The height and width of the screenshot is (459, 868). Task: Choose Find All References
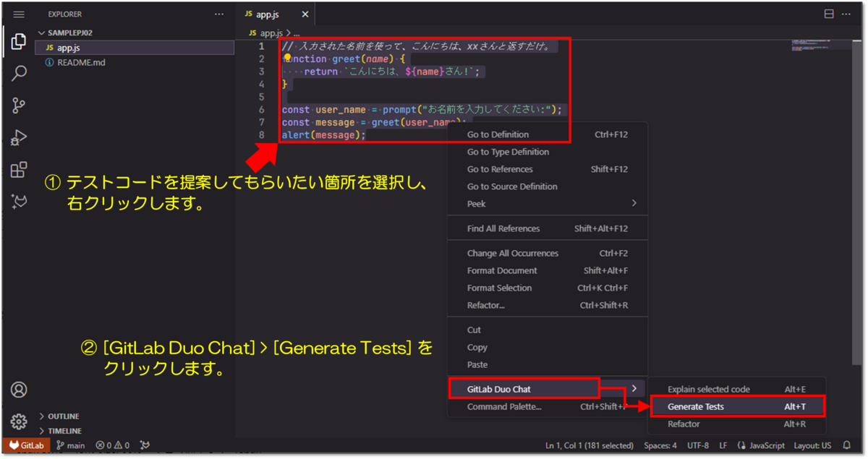pos(548,228)
